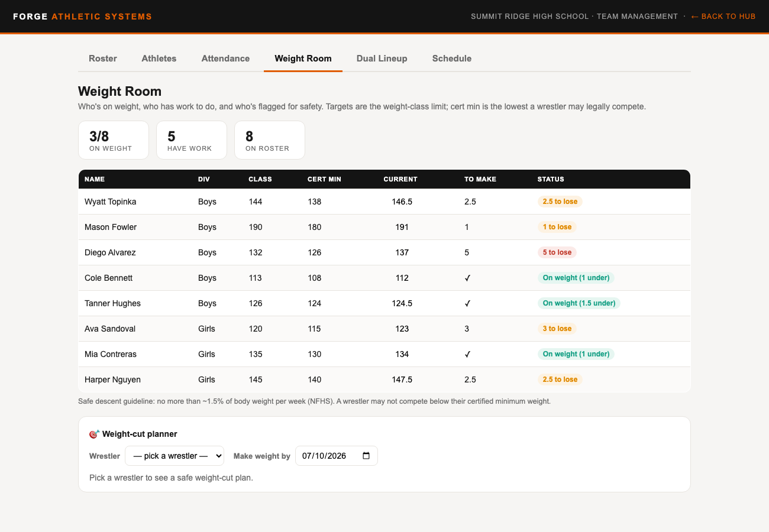
Task: Select wrestler name Cole Bennett
Action: coord(109,278)
